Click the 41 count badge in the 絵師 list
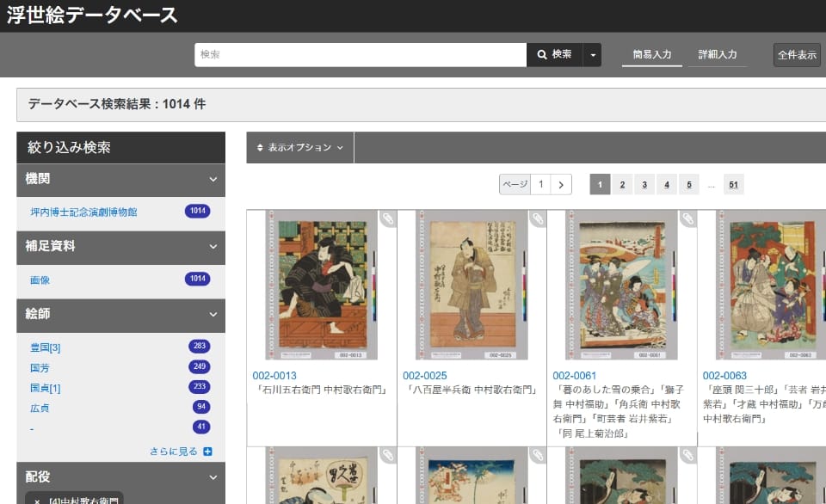The height and width of the screenshot is (504, 826). 201,427
